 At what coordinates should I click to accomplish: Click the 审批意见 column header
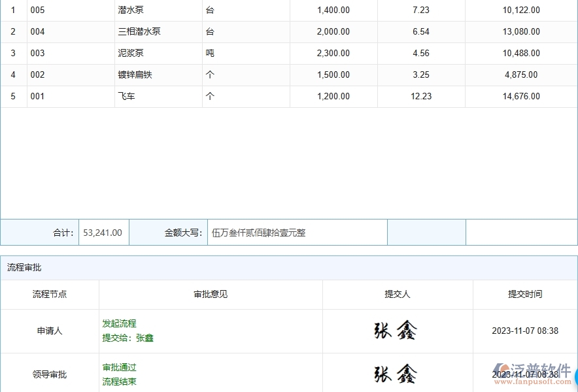(x=210, y=295)
